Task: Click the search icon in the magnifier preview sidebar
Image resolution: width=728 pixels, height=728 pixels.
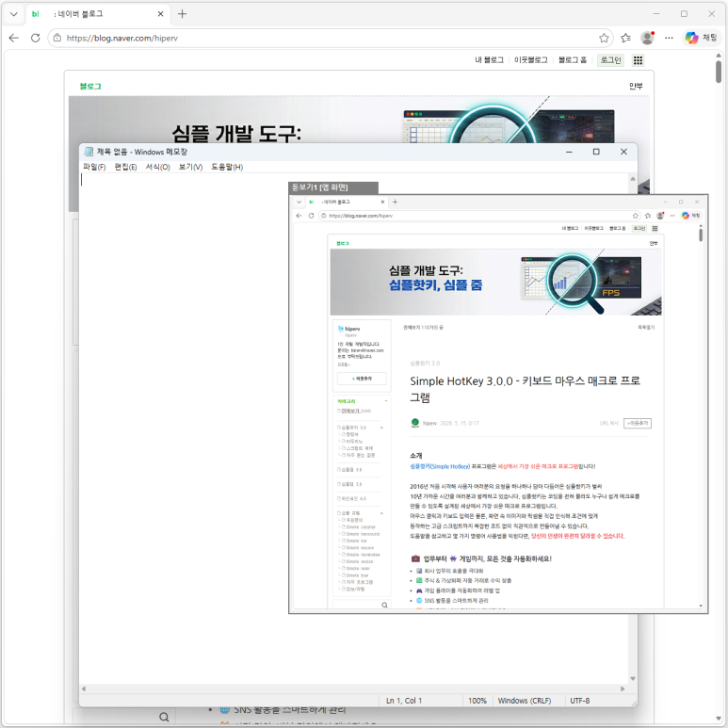Action: tap(384, 605)
